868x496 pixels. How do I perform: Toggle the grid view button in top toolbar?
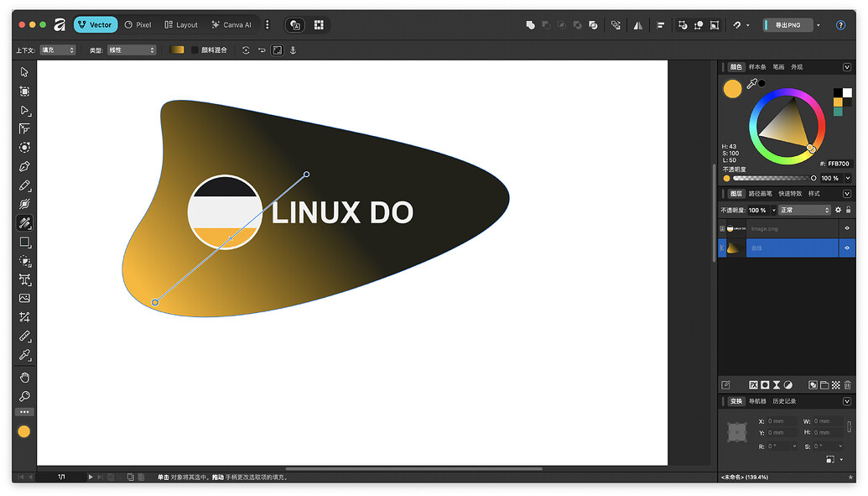(319, 25)
